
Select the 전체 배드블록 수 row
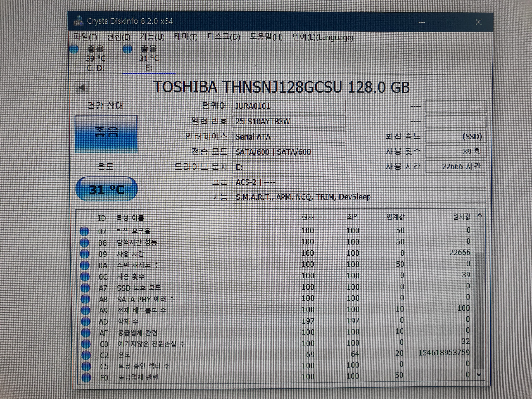[x=275, y=310]
